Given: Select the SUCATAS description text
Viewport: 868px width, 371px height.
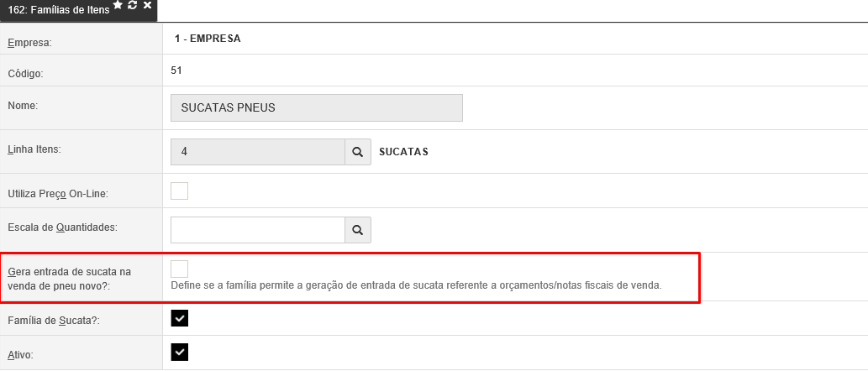Looking at the screenshot, I should point(403,151).
